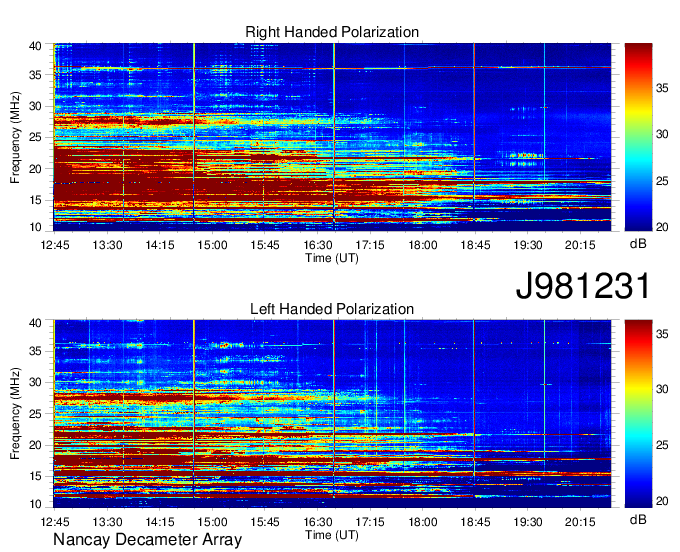Click the Frequency (MHz) label of the right-handed plot
Image resolution: width=680 pixels, height=552 pixels.
[15, 137]
